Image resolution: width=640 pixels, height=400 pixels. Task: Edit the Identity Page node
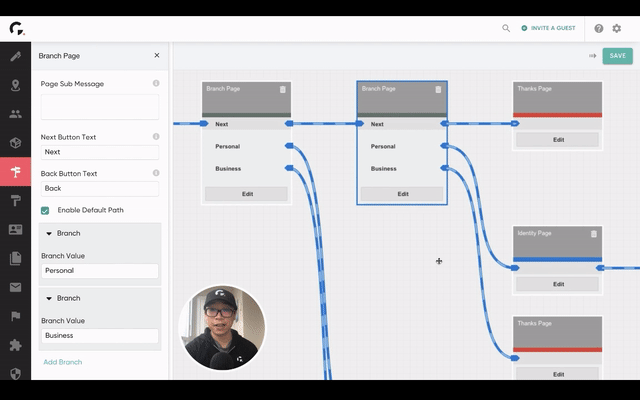point(558,284)
